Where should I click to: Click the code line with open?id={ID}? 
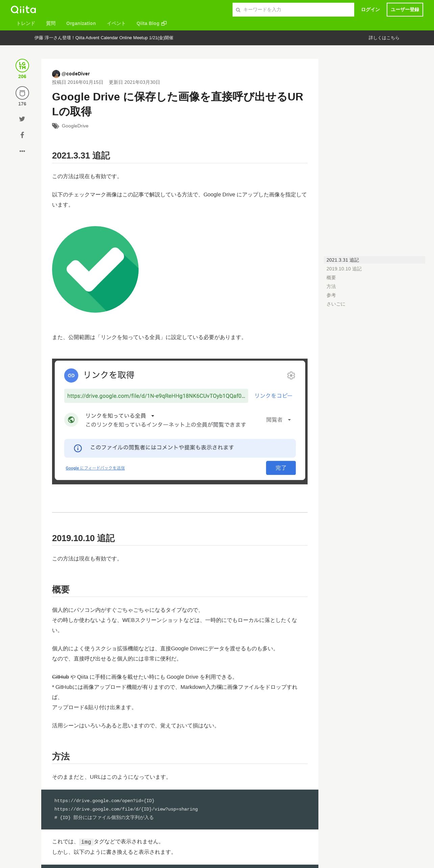104,801
